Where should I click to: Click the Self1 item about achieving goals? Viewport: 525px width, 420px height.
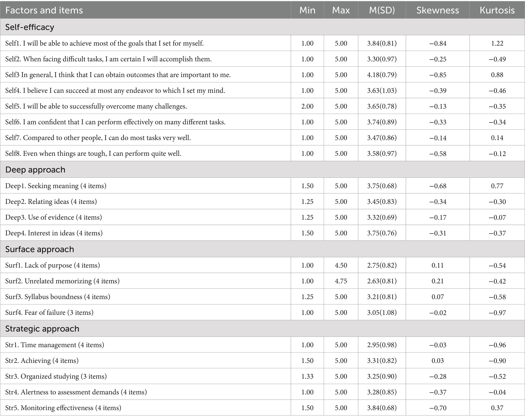point(104,43)
